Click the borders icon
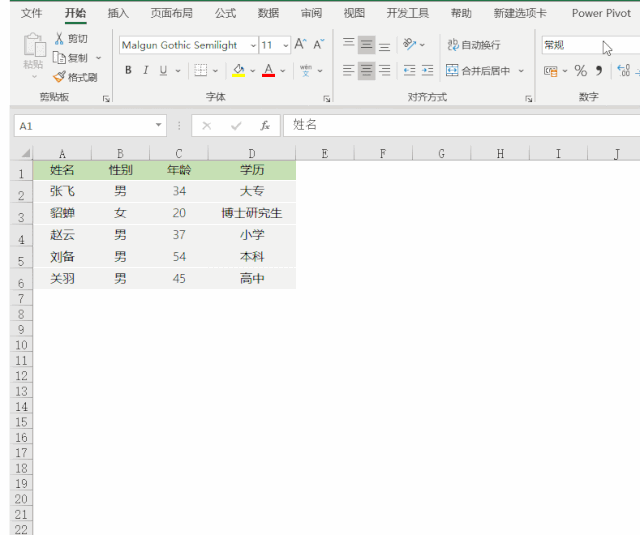640x535 pixels. pyautogui.click(x=200, y=70)
